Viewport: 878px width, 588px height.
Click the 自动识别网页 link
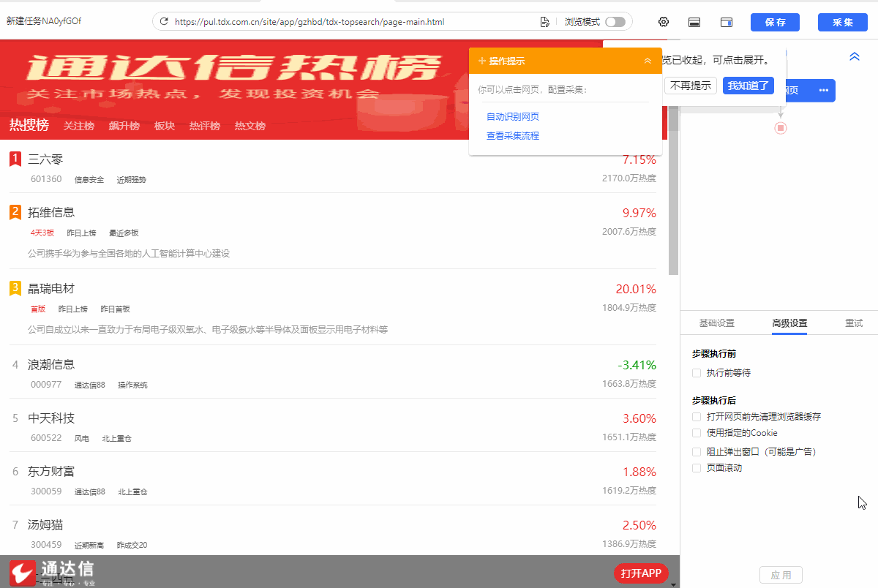pyautogui.click(x=513, y=116)
